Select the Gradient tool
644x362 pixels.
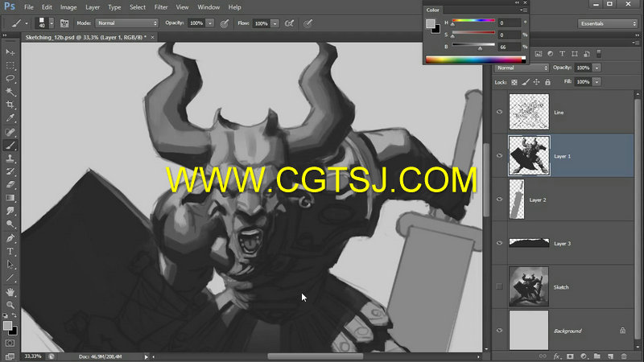click(x=10, y=198)
